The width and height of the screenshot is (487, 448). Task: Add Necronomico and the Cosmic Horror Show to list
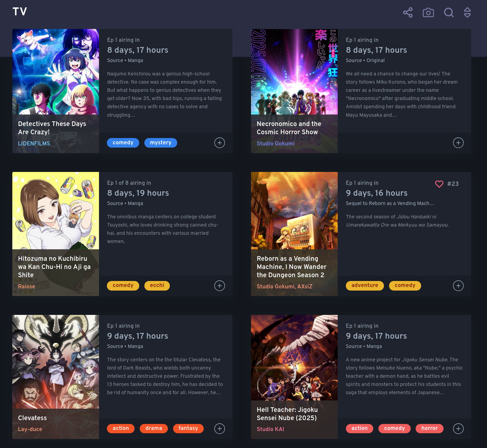[458, 143]
